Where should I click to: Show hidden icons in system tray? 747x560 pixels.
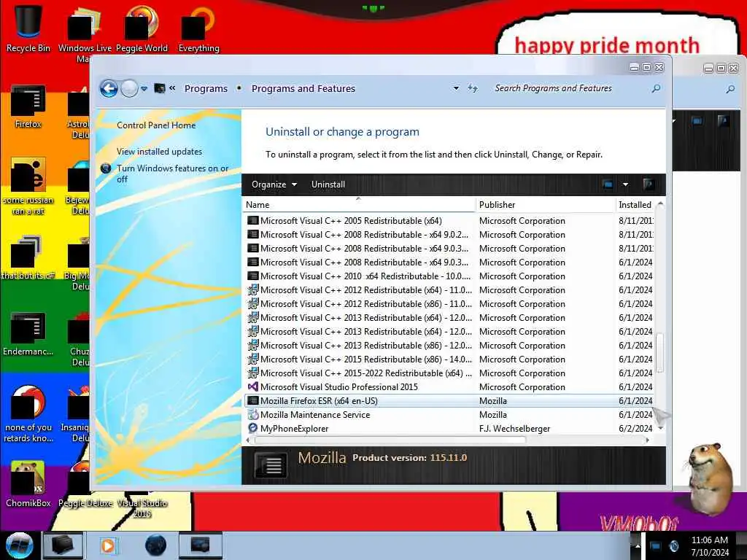pos(638,545)
